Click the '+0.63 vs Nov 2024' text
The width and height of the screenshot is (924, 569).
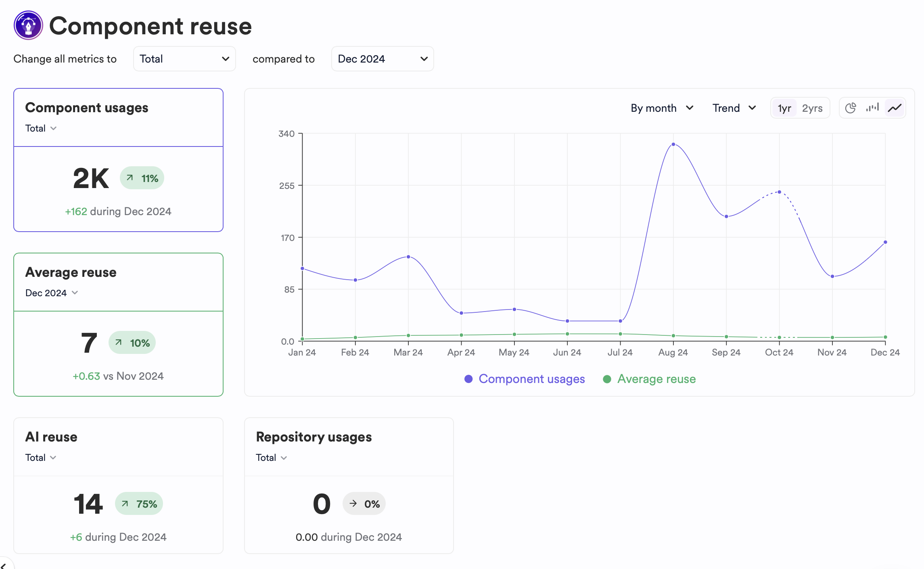pyautogui.click(x=118, y=376)
